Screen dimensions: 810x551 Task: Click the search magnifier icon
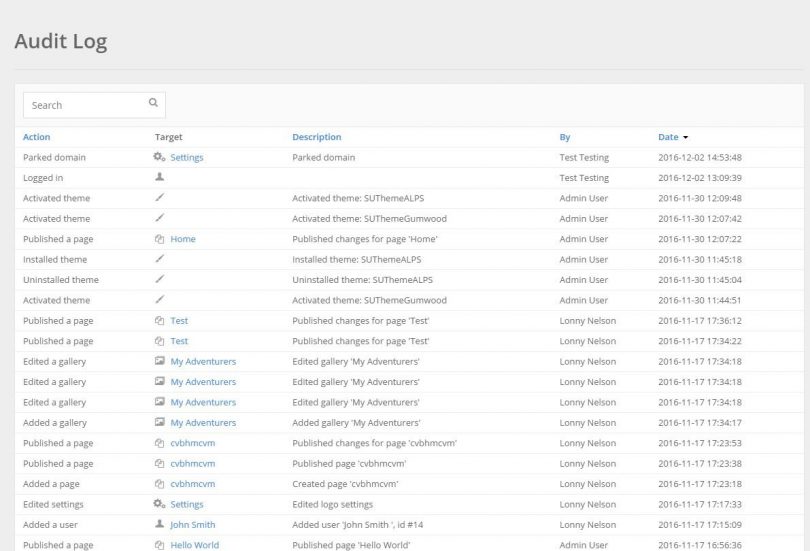click(x=153, y=102)
